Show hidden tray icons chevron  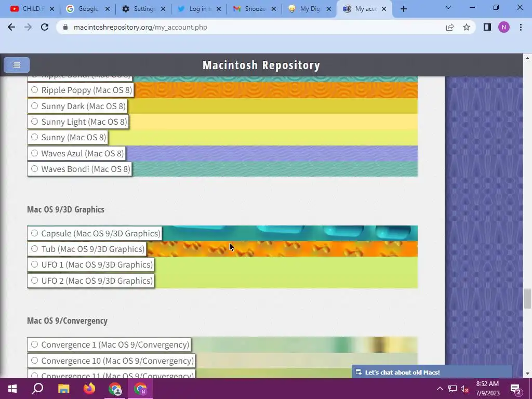click(x=440, y=389)
